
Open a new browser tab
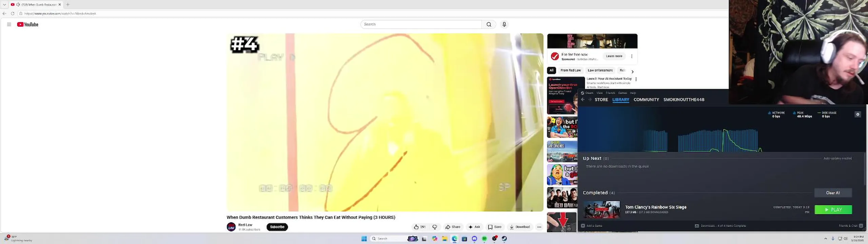click(68, 4)
